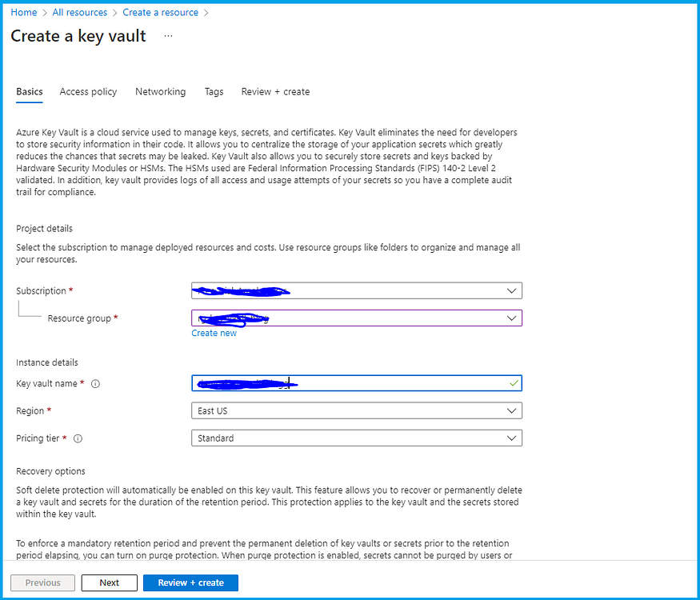Click the Create a resource breadcrumb link
Image resolution: width=700 pixels, height=600 pixels.
pos(161,13)
